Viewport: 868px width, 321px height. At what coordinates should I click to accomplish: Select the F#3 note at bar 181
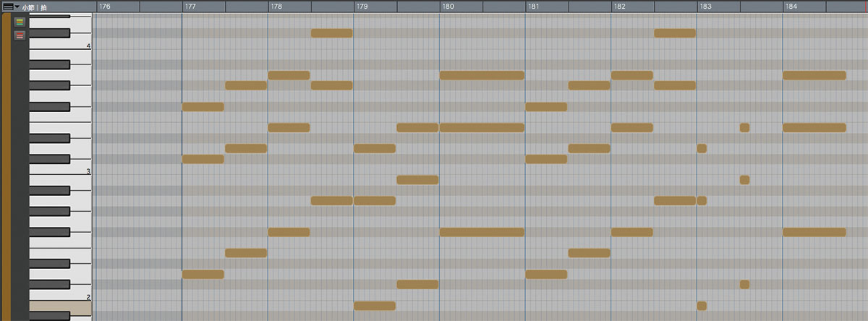[x=547, y=106]
